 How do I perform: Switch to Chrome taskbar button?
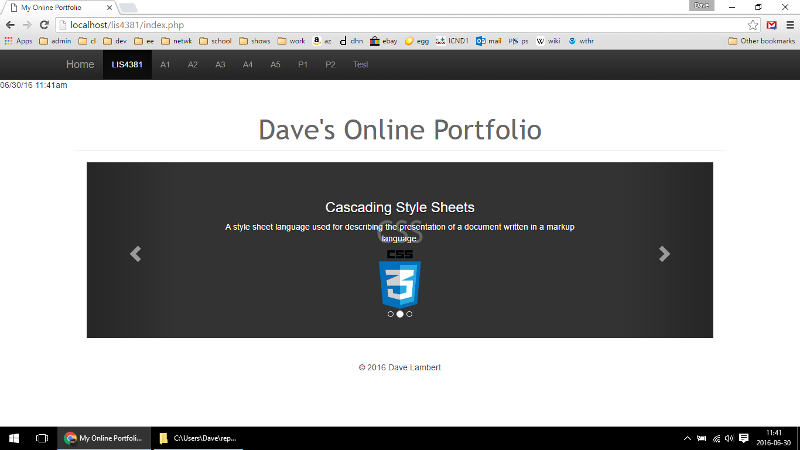[x=104, y=438]
